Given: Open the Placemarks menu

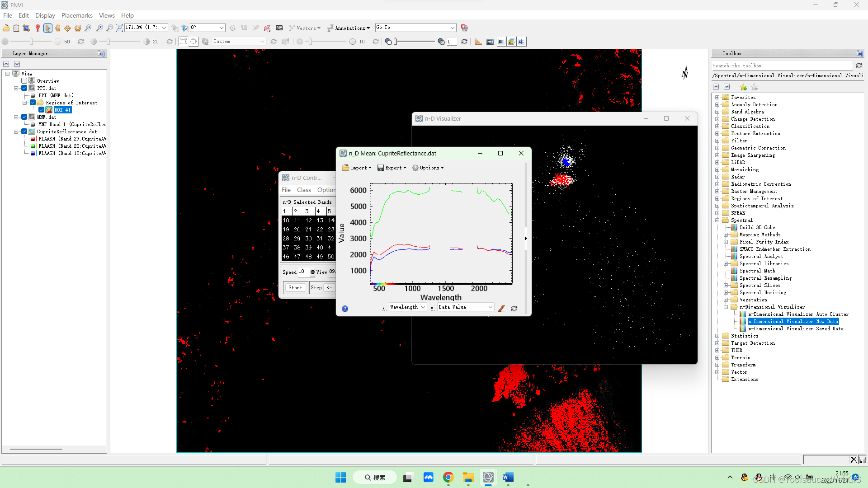Looking at the screenshot, I should pos(77,15).
